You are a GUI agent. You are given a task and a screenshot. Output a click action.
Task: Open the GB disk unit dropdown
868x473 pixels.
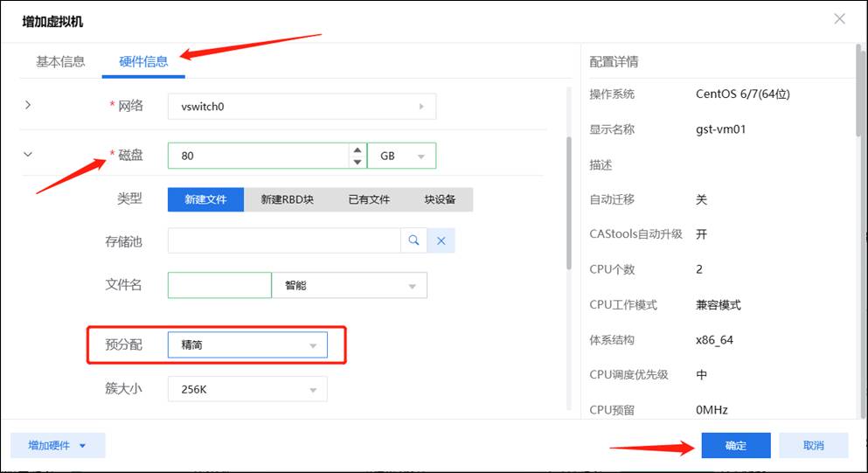pyautogui.click(x=402, y=156)
